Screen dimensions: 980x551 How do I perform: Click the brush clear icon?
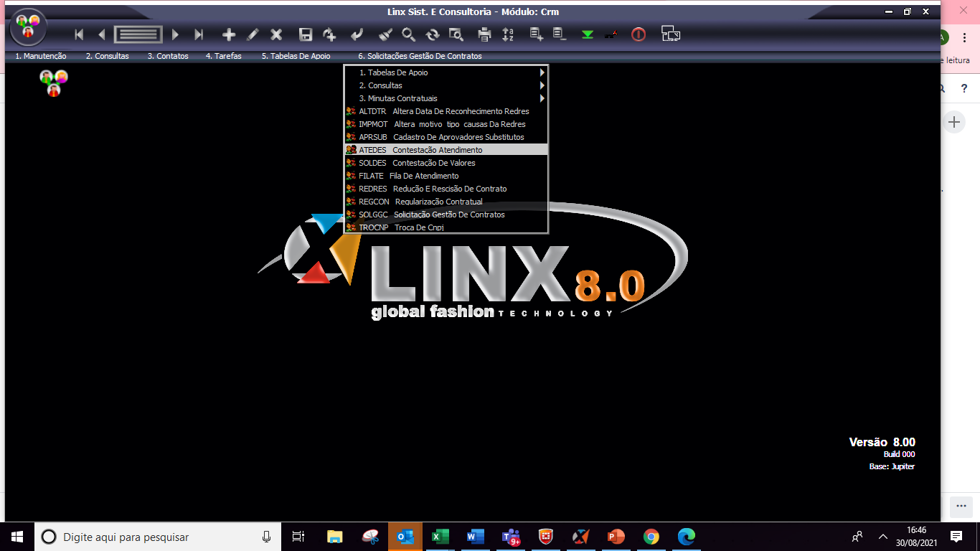pos(385,34)
